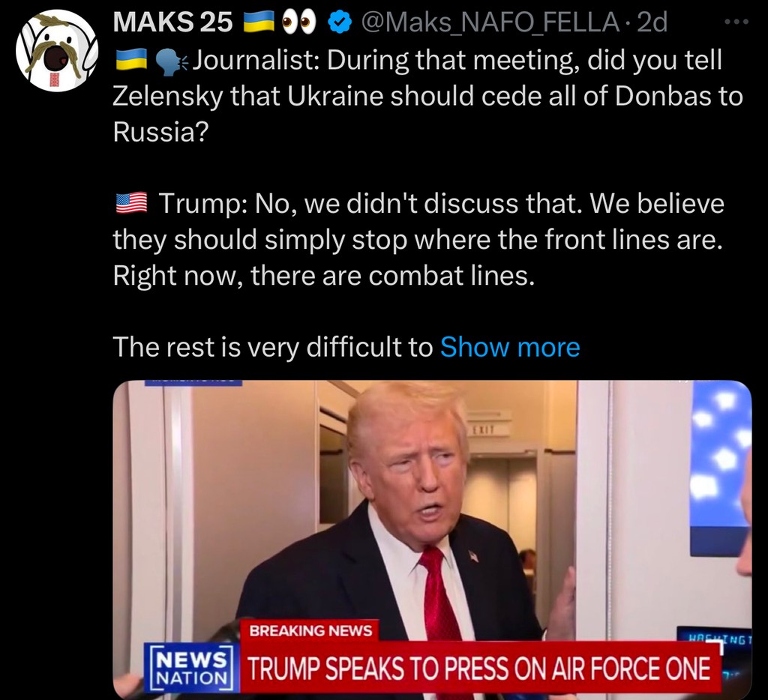Viewport: 768px width, 700px height.
Task: Play the Trump Air Force One video
Action: (432, 538)
